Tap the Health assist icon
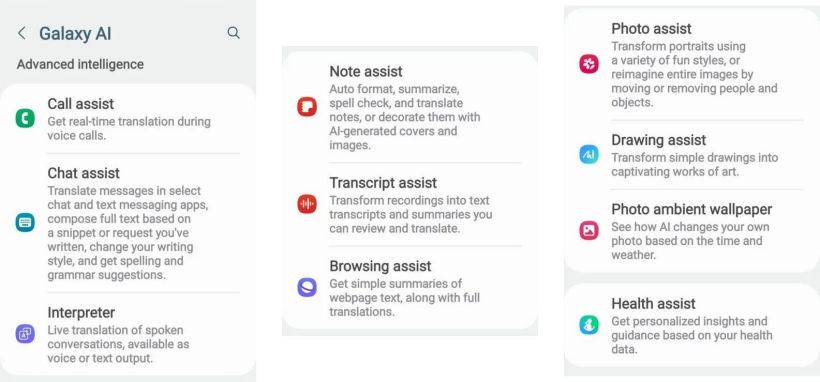Screen dimensions: 820x382 coord(589,325)
